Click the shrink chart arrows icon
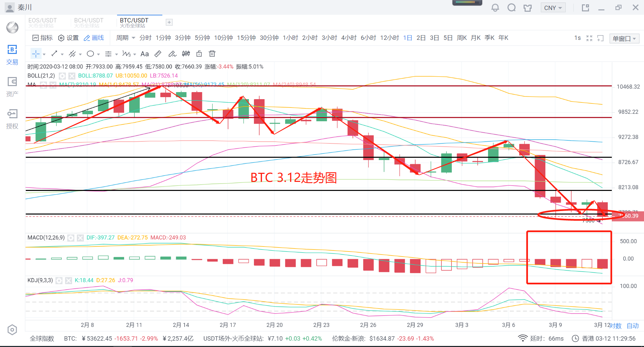The image size is (644, 347). point(589,38)
